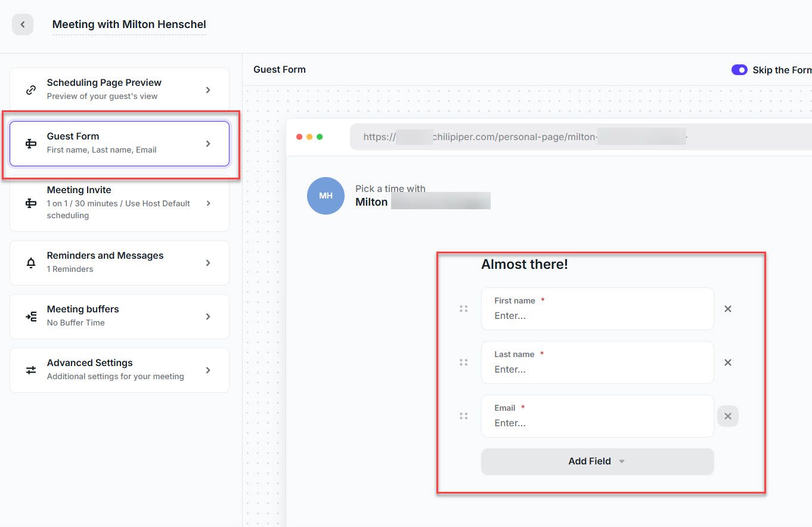Remove the Last name field
The width and height of the screenshot is (812, 527).
(727, 362)
